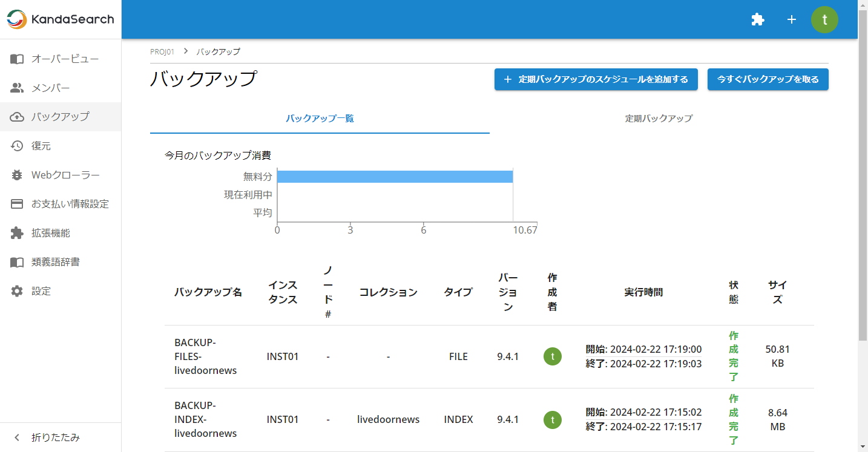This screenshot has width=868, height=452.
Task: Click PROJ01 breadcrumb link
Action: pyautogui.click(x=162, y=51)
